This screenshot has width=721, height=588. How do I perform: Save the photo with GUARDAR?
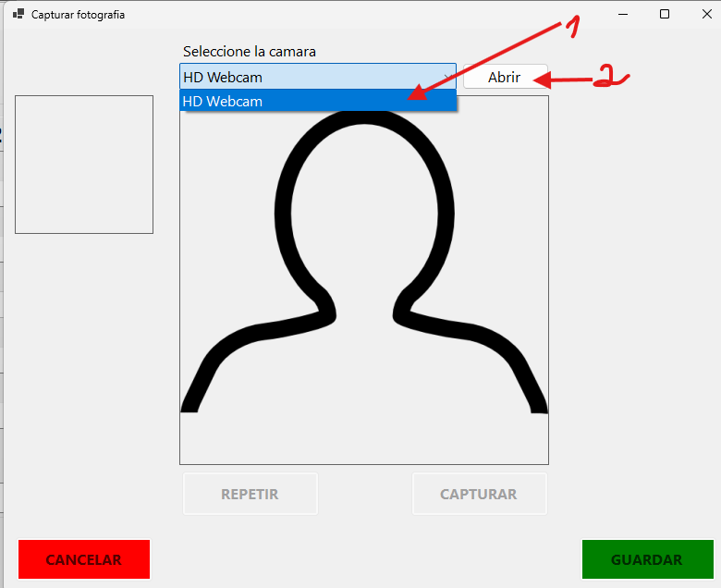pyautogui.click(x=647, y=559)
